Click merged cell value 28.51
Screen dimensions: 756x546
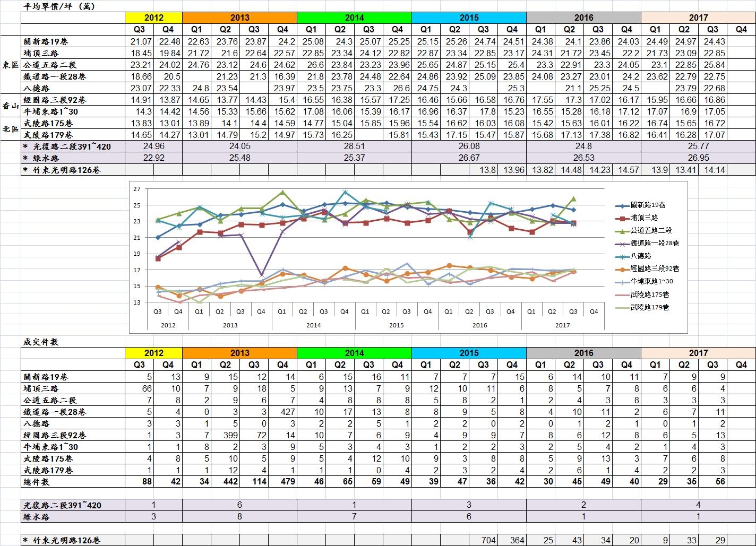tap(354, 146)
